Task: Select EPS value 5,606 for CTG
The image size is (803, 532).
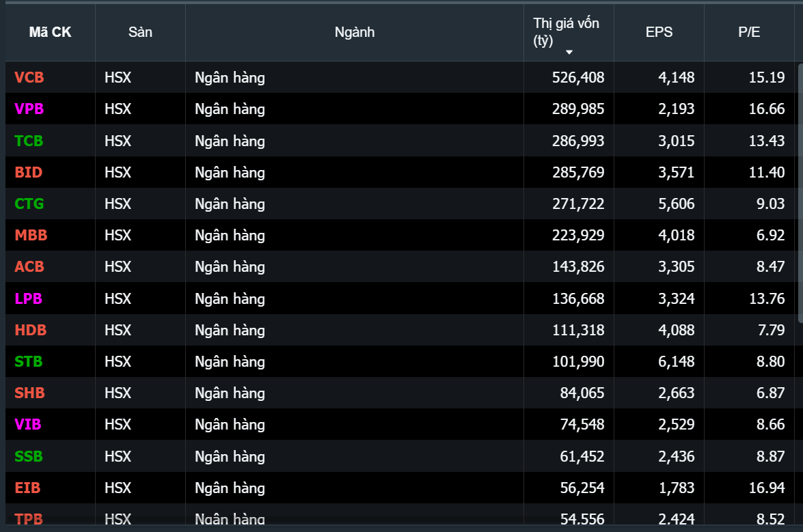Action: 677,204
